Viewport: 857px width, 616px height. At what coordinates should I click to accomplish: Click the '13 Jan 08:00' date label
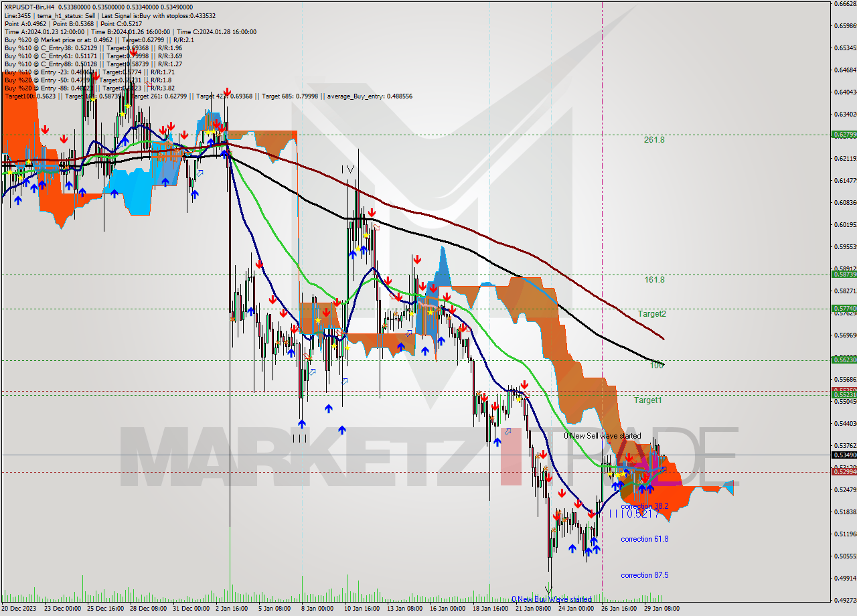tap(404, 609)
